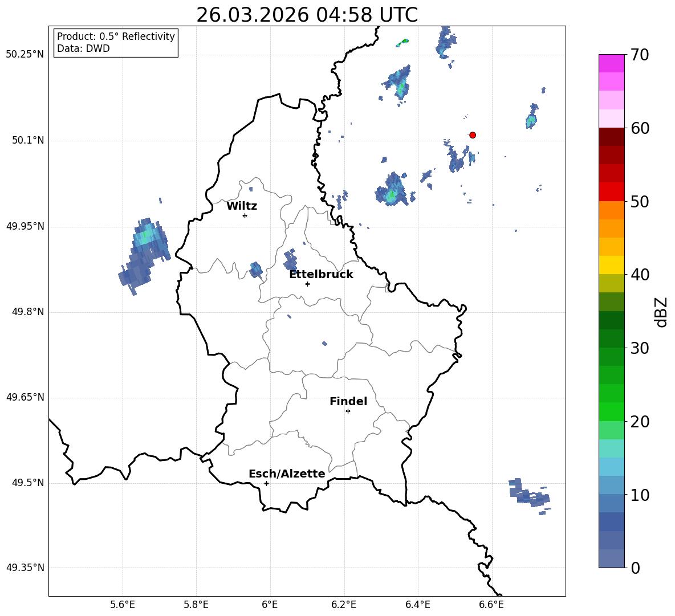Click the 50.25°N latitude label

click(25, 55)
